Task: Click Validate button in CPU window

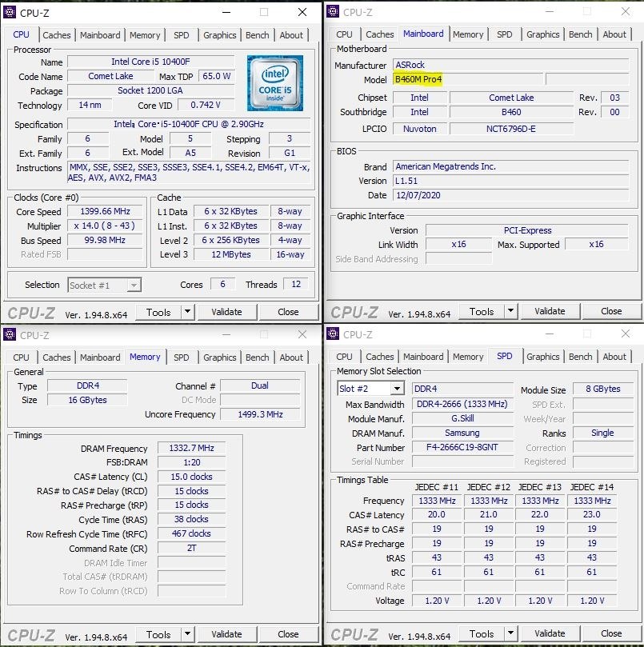Action: coord(226,312)
